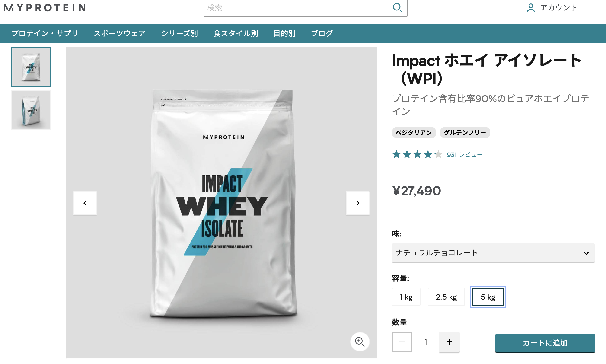
Task: Decrease quantity with the minus button
Action: [x=402, y=342]
